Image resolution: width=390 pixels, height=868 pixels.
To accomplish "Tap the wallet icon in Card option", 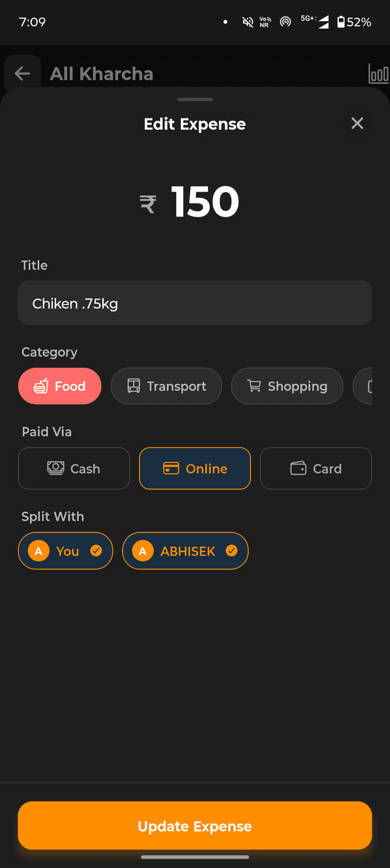I will pyautogui.click(x=299, y=468).
